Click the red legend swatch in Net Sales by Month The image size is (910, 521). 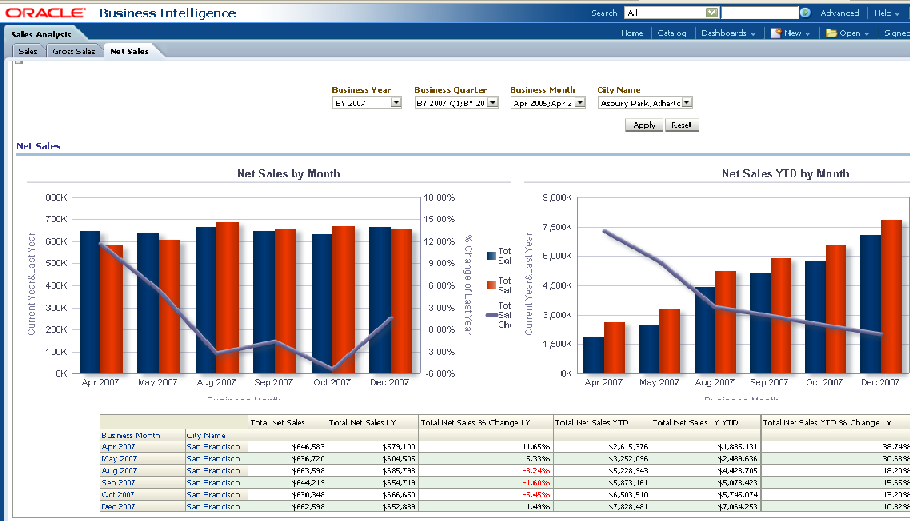pos(491,285)
